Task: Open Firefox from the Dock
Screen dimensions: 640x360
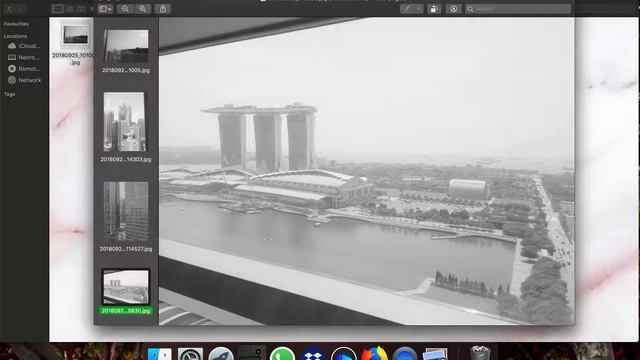Action: point(374,354)
